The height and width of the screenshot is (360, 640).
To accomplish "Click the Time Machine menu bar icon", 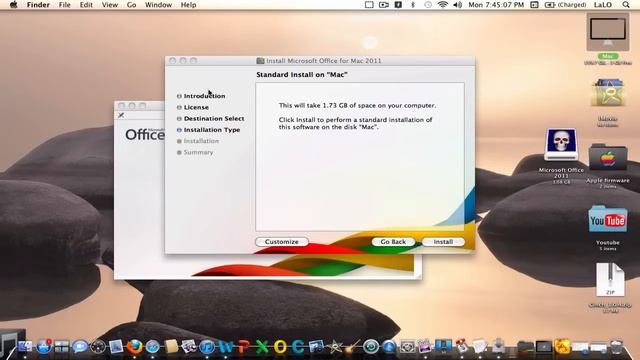I will click(x=428, y=5).
